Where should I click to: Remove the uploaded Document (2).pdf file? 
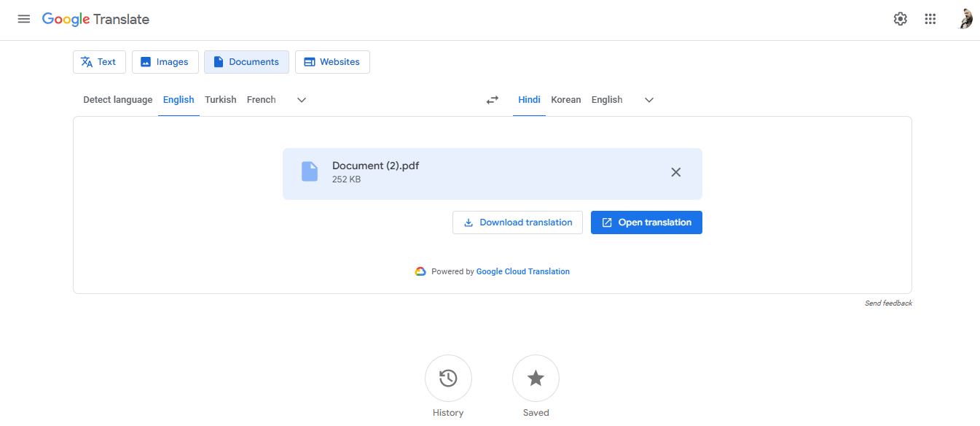click(675, 172)
